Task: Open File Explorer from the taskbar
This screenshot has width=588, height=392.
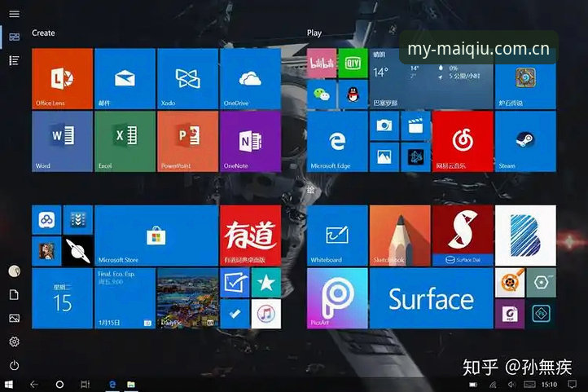Action: click(x=130, y=384)
